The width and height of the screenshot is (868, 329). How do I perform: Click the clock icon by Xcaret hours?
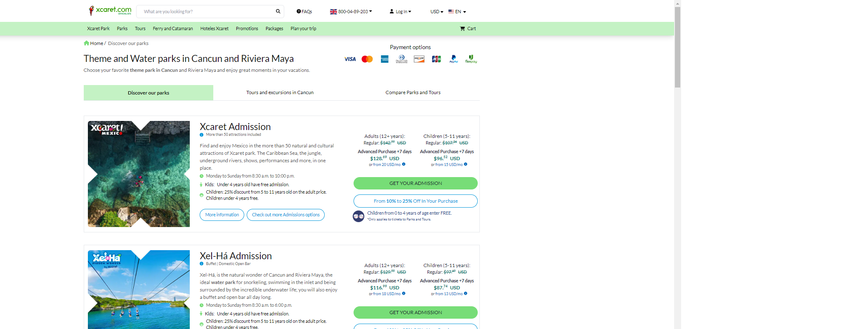point(202,176)
